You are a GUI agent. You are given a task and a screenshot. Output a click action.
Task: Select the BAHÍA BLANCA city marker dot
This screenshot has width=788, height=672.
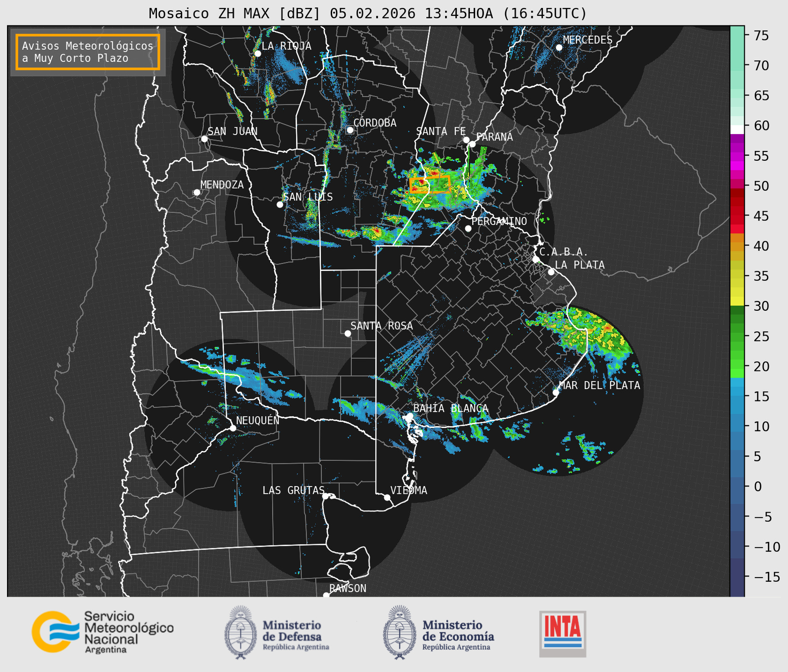coord(410,416)
